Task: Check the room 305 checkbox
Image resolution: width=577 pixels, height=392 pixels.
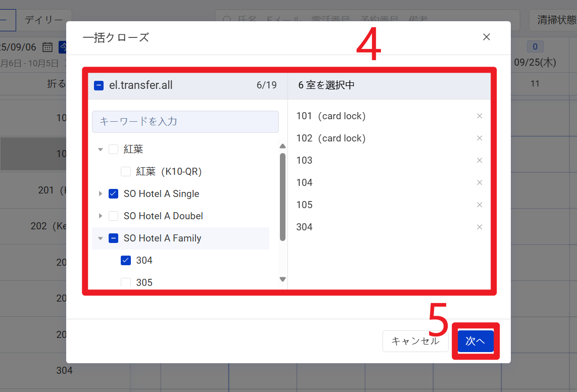Action: [x=126, y=282]
